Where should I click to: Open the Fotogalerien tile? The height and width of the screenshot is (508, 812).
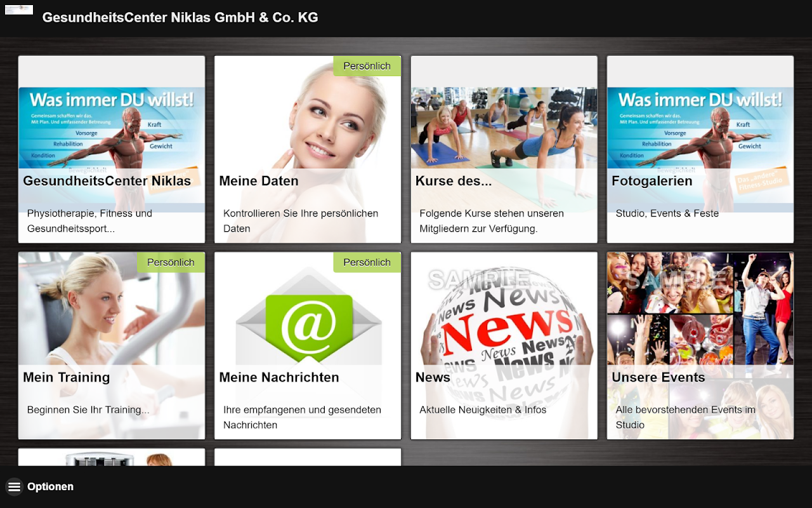pos(700,149)
